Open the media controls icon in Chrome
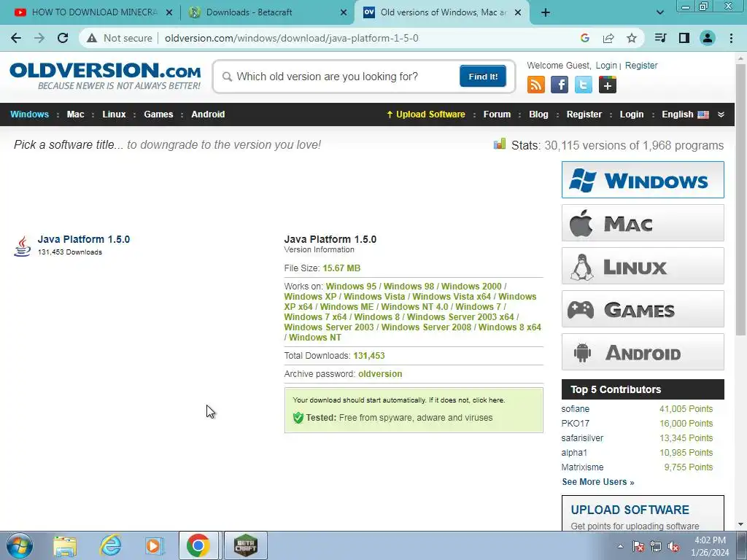The image size is (747, 560). click(x=660, y=38)
